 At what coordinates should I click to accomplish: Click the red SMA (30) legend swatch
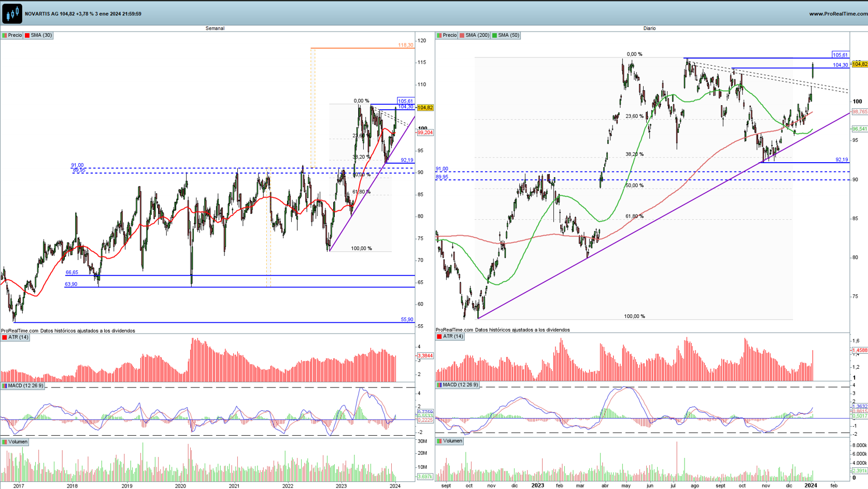[27, 35]
